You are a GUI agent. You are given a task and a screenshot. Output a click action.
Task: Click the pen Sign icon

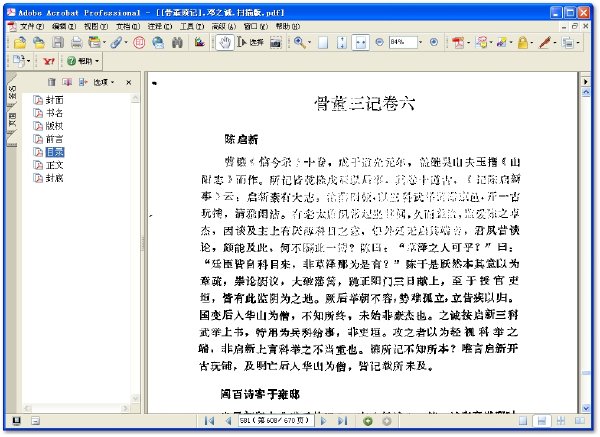545,42
